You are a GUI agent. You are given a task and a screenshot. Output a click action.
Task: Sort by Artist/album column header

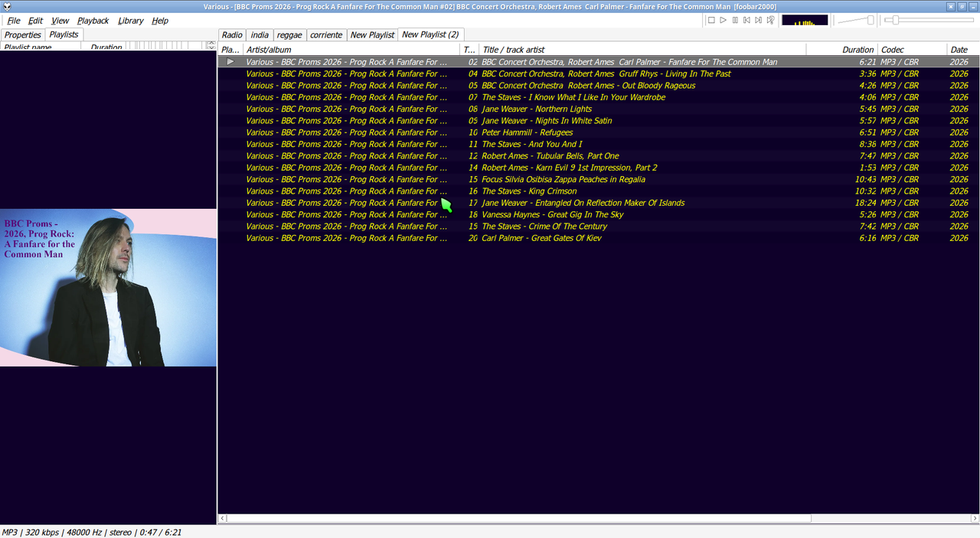tap(351, 50)
